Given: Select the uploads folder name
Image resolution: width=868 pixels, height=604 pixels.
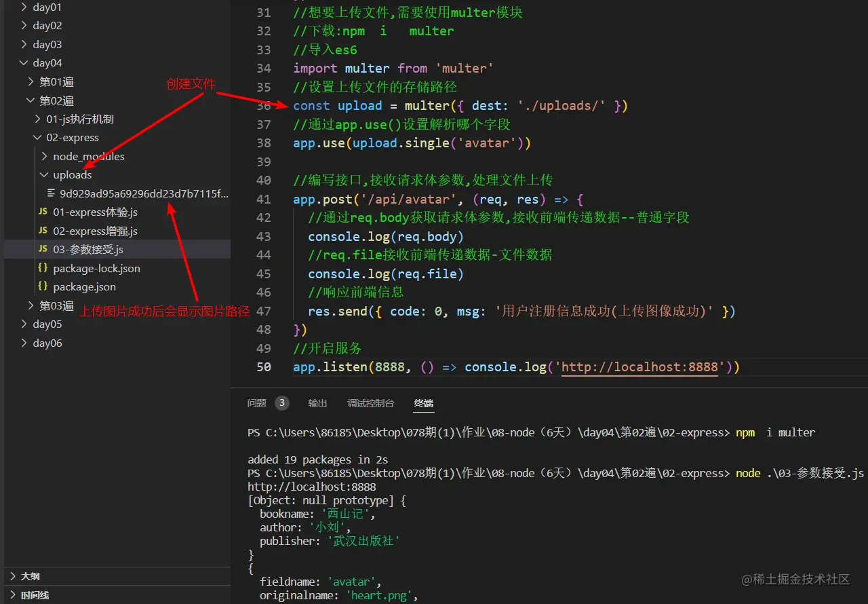Looking at the screenshot, I should click(x=73, y=175).
